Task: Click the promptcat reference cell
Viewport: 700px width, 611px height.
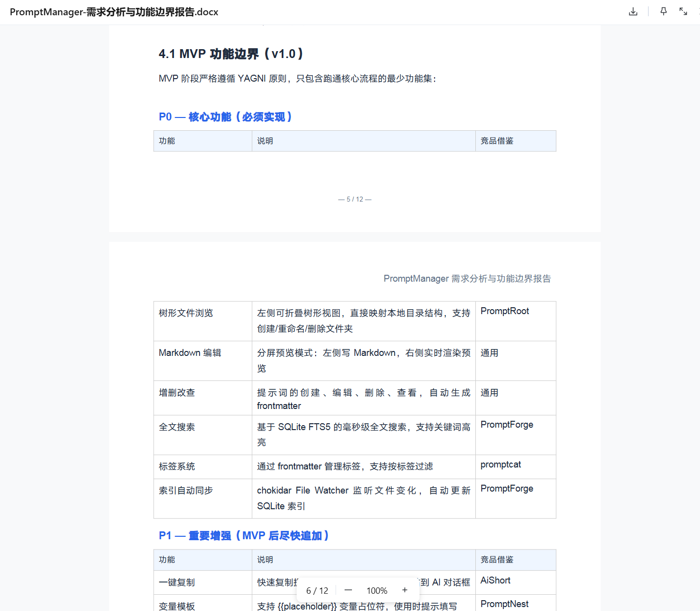Action: coord(500,465)
